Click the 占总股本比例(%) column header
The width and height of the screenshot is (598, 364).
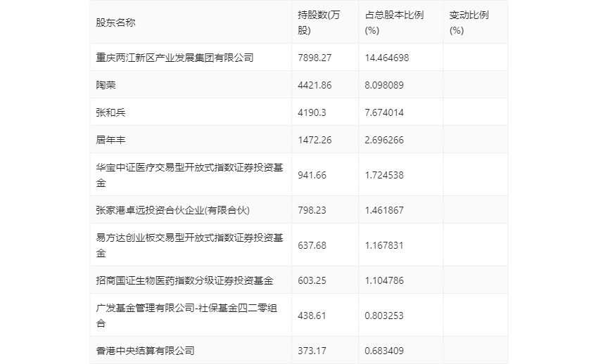[394, 22]
